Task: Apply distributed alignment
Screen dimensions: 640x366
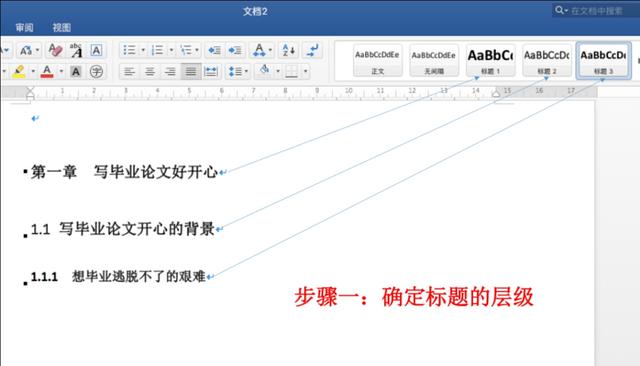Action: (x=211, y=72)
